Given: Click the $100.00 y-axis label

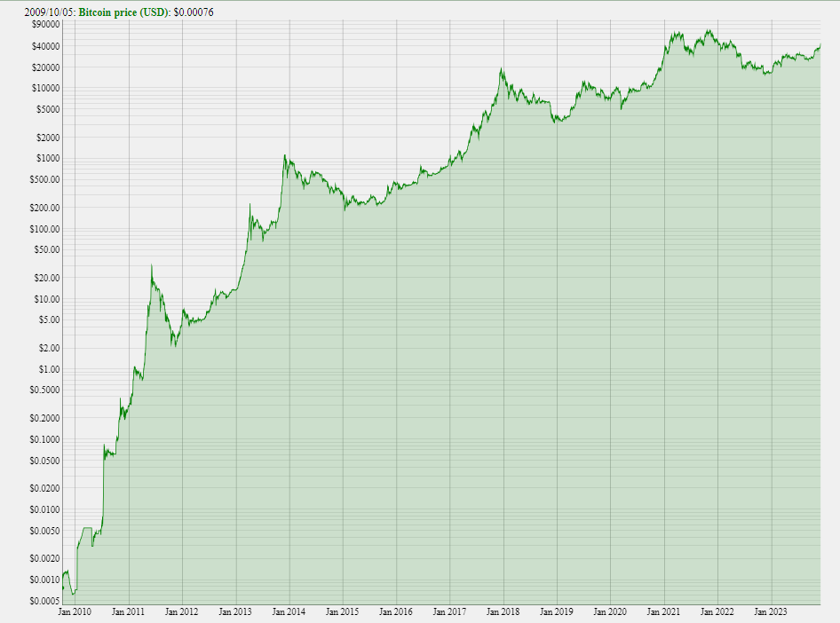Looking at the screenshot, I should (44, 229).
